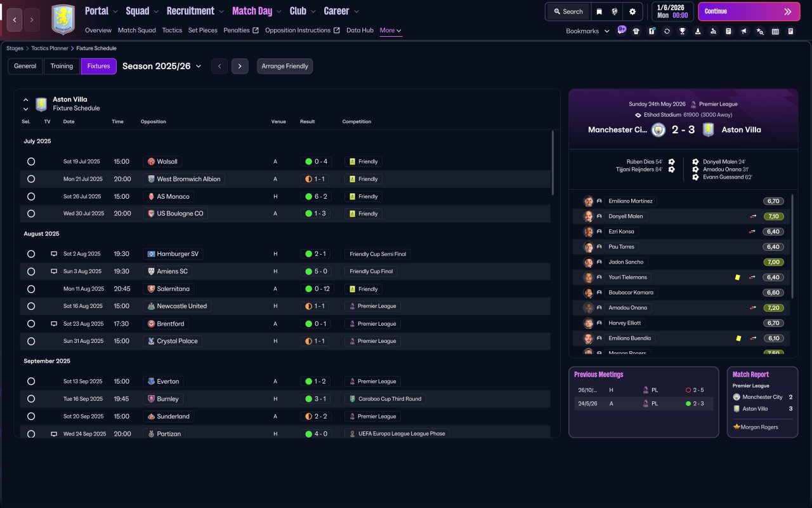The height and width of the screenshot is (508, 812).
Task: Click the Arrange Friendly button
Action: pyautogui.click(x=285, y=66)
